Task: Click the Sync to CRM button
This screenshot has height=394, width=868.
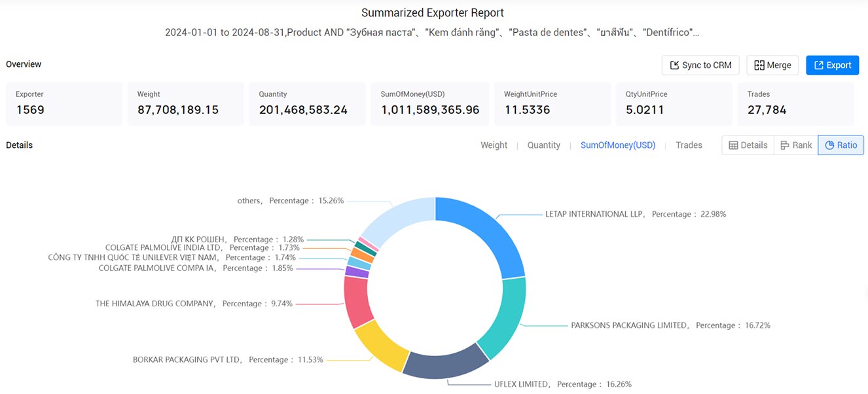Action: 700,65
